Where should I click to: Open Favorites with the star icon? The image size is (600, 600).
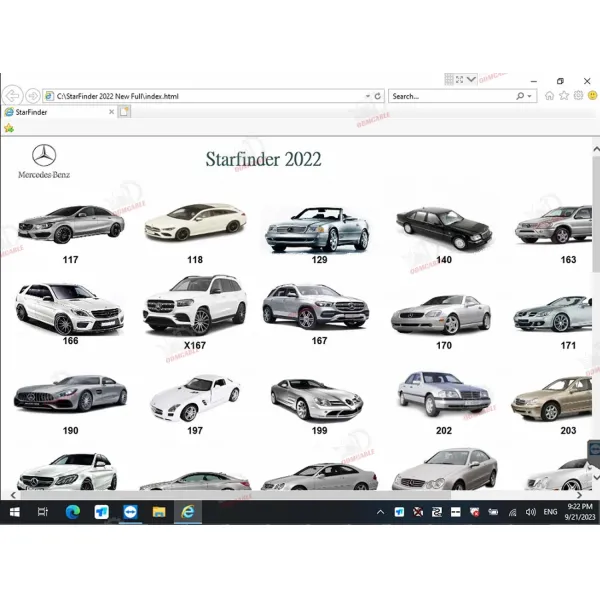[x=564, y=96]
